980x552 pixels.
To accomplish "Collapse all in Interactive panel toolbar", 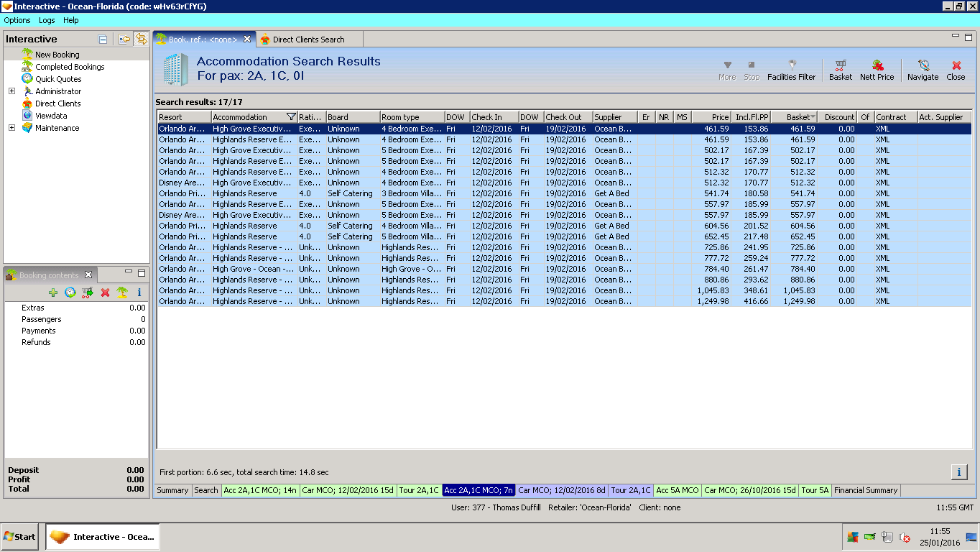I will pos(103,40).
